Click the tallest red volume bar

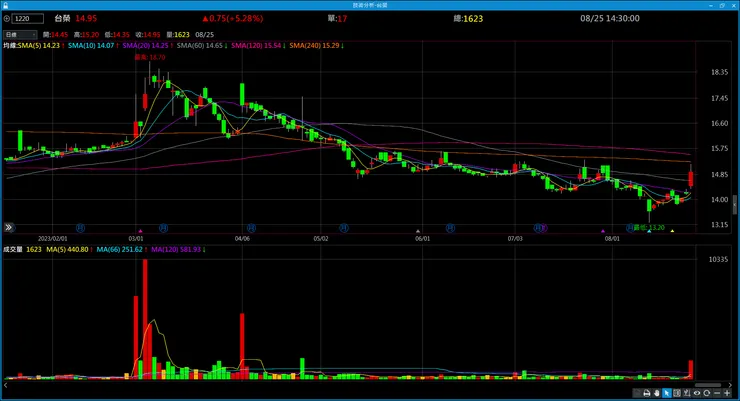pyautogui.click(x=145, y=318)
